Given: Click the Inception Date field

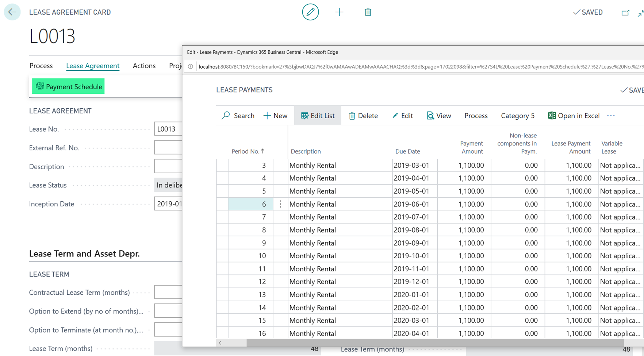Looking at the screenshot, I should pyautogui.click(x=168, y=204).
